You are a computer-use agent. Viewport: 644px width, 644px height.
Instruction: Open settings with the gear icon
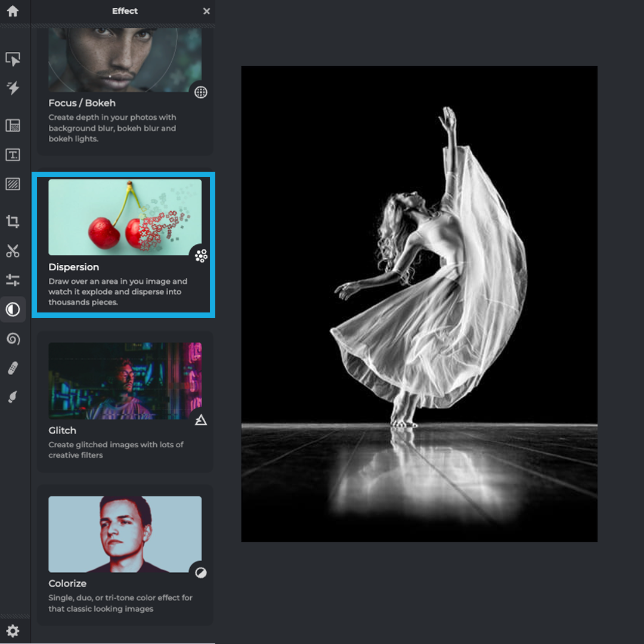click(13, 631)
